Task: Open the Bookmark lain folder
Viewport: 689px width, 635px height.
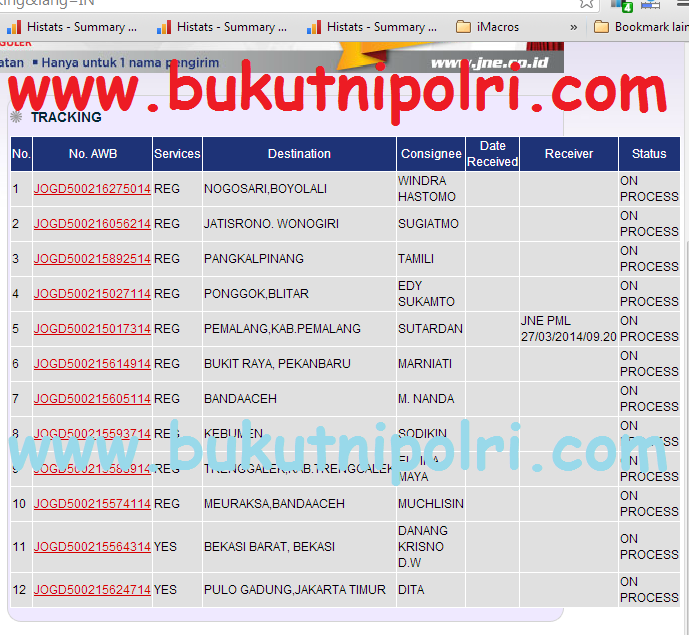Action: click(641, 27)
